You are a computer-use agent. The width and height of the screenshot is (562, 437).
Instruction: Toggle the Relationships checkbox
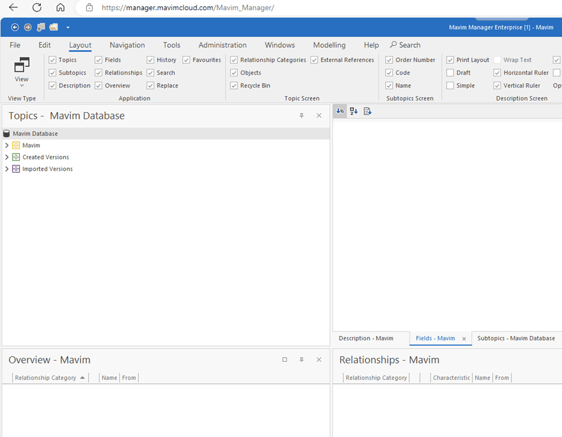[98, 73]
